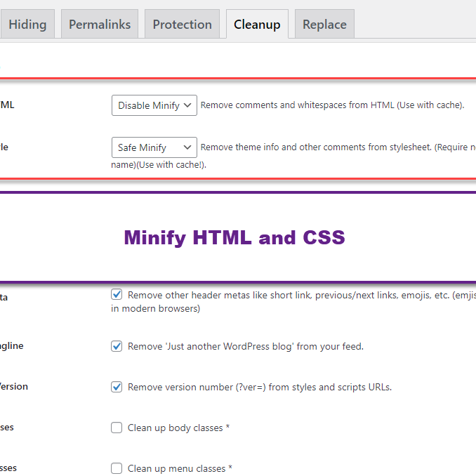476x476 pixels.
Task: Switch to the Hiding tab
Action: coord(27,24)
